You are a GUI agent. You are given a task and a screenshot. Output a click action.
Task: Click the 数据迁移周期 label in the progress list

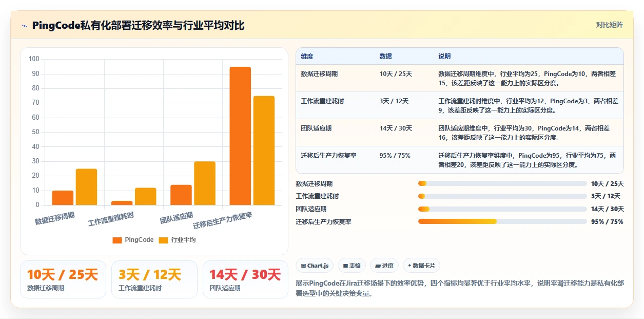pyautogui.click(x=314, y=183)
